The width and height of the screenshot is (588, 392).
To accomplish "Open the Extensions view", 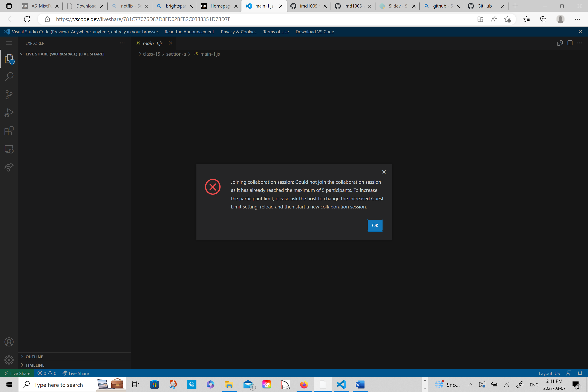I will 9,131.
